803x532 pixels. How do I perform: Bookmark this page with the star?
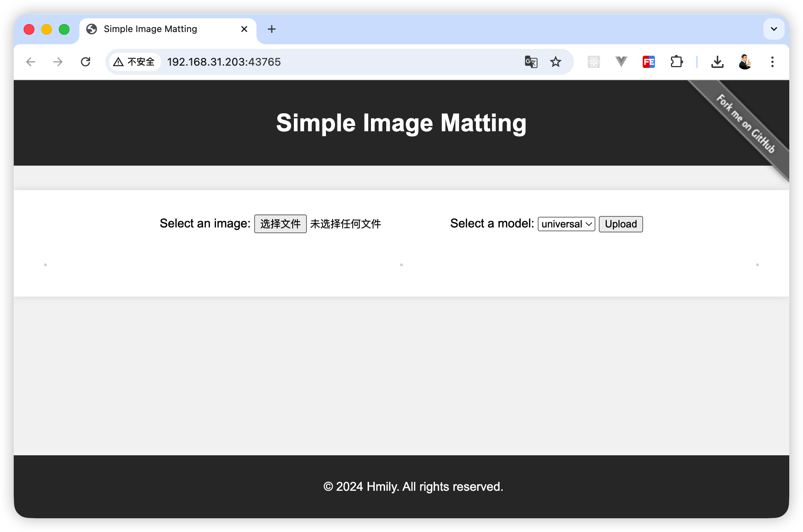pos(556,62)
